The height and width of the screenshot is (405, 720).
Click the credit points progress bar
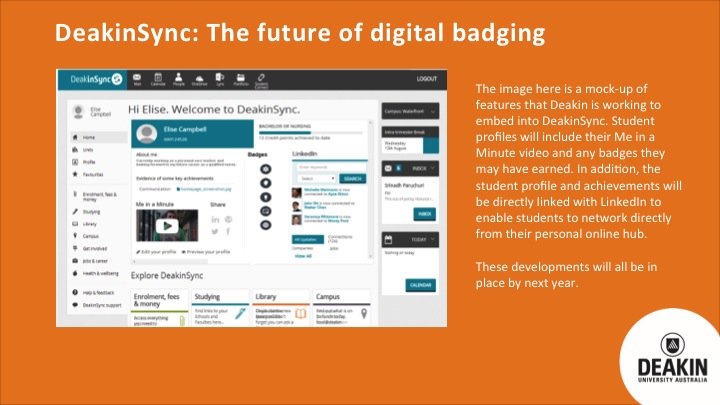click(x=310, y=133)
